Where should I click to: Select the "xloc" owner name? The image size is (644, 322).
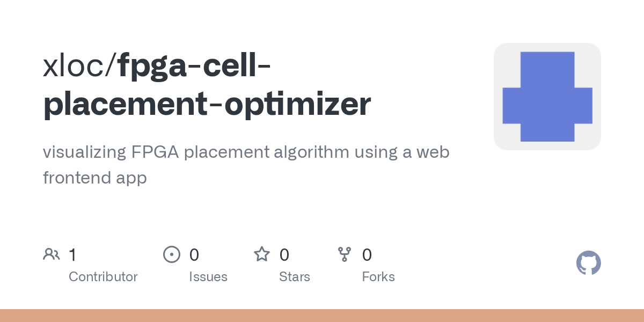coord(76,65)
